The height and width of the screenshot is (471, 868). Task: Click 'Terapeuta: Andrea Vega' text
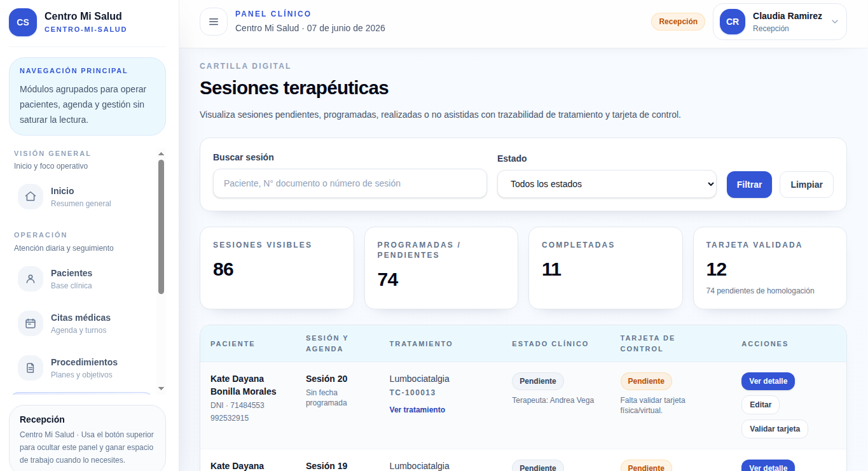point(553,400)
